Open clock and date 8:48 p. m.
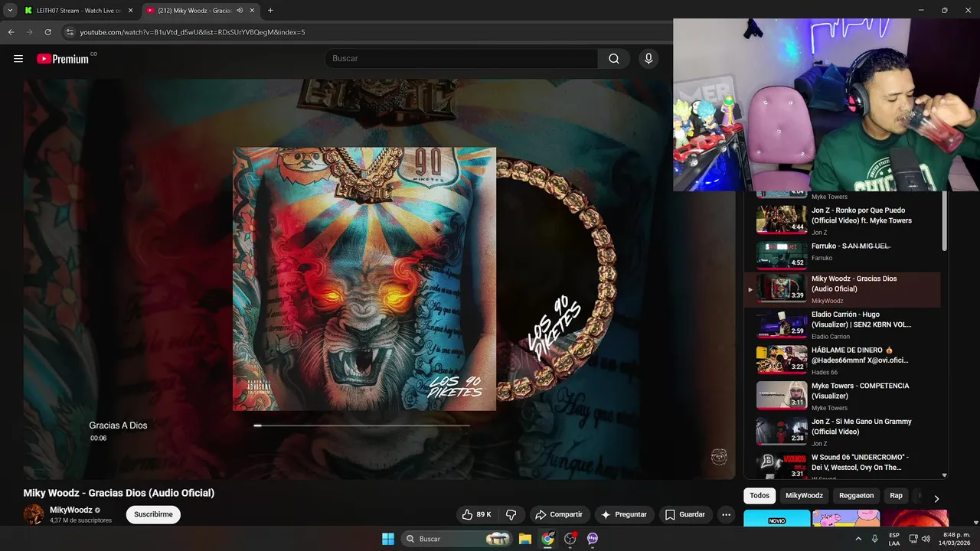This screenshot has height=551, width=980. pos(956,539)
